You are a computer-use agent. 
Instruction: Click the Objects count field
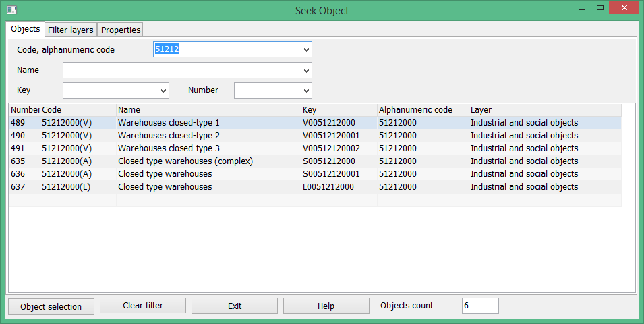479,306
